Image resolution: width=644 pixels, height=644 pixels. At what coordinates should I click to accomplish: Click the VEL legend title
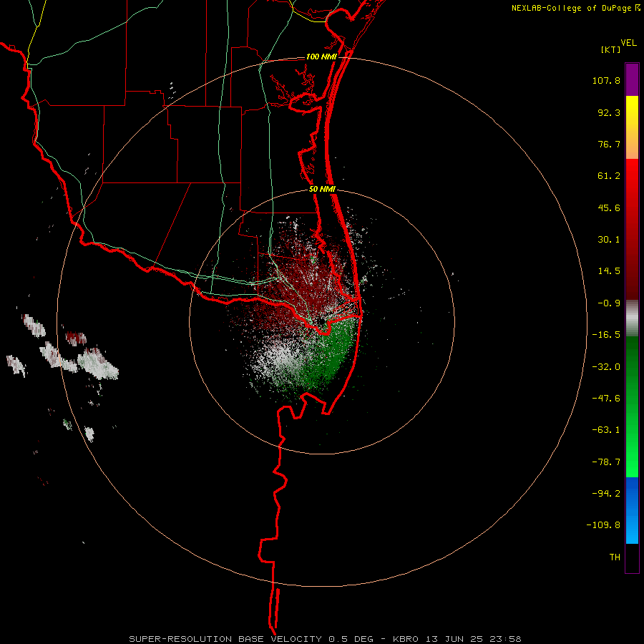pyautogui.click(x=628, y=43)
